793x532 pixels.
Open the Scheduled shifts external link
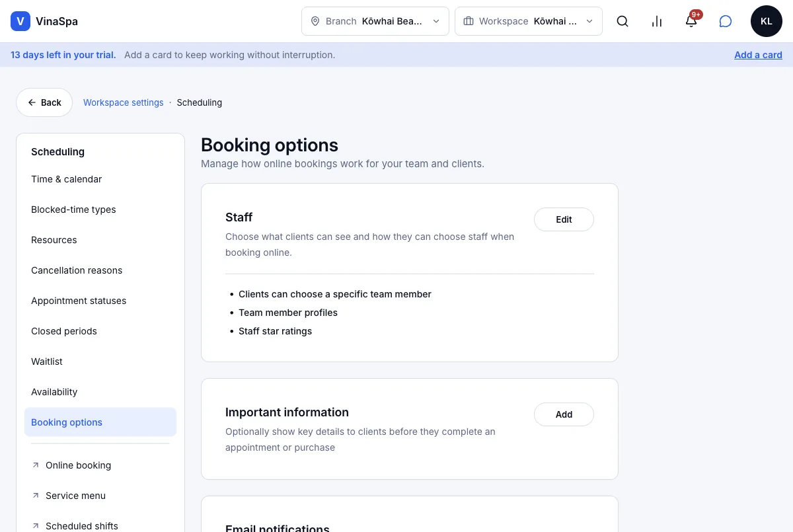[x=100, y=526]
